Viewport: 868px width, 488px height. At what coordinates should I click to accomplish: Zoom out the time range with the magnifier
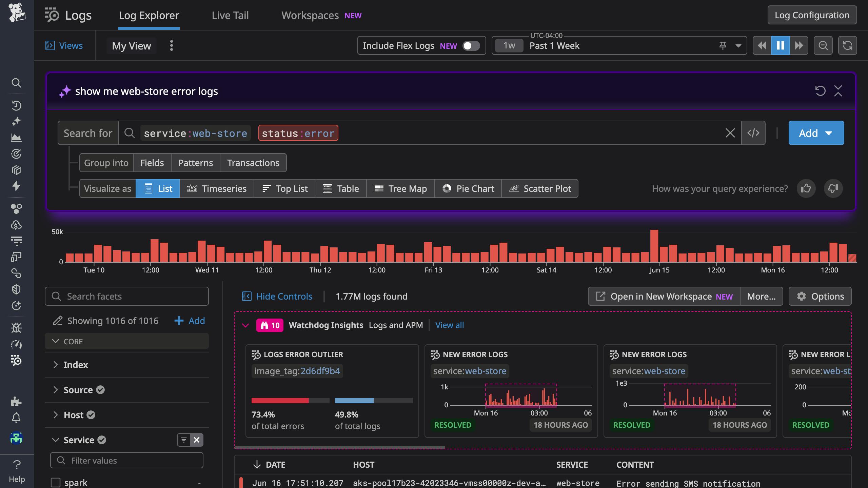click(x=823, y=45)
